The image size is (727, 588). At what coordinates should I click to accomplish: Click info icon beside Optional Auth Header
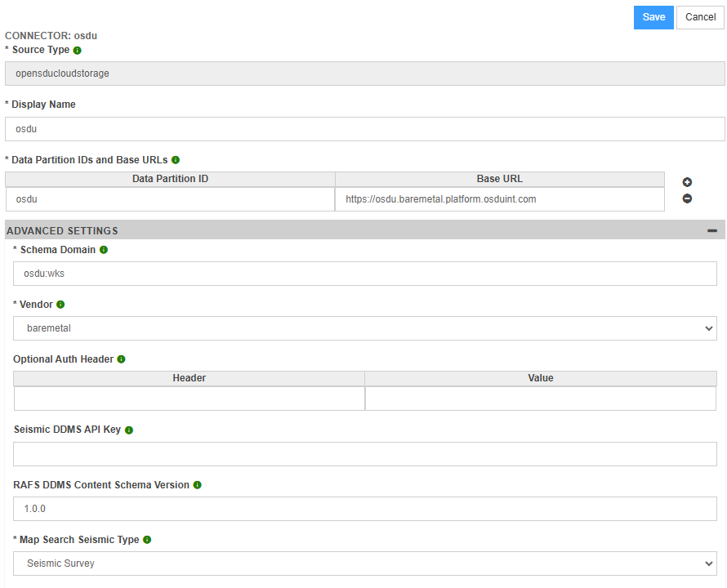click(x=122, y=359)
